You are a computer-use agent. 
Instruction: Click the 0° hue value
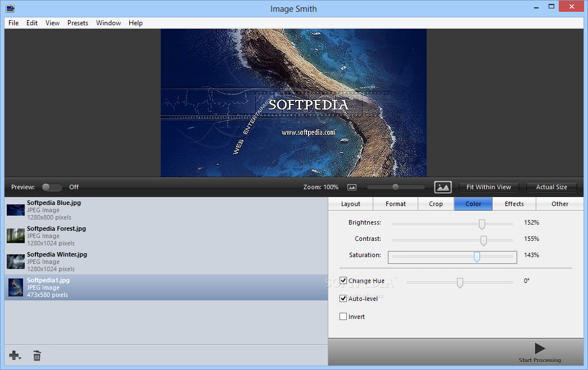point(527,281)
